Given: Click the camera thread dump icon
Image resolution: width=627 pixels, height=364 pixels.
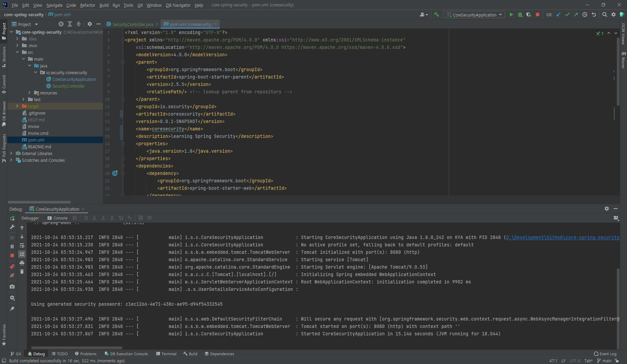Looking at the screenshot, I should 12,286.
